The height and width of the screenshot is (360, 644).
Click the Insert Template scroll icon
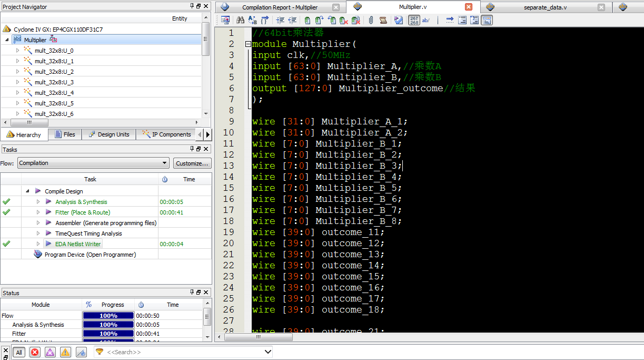pos(383,20)
